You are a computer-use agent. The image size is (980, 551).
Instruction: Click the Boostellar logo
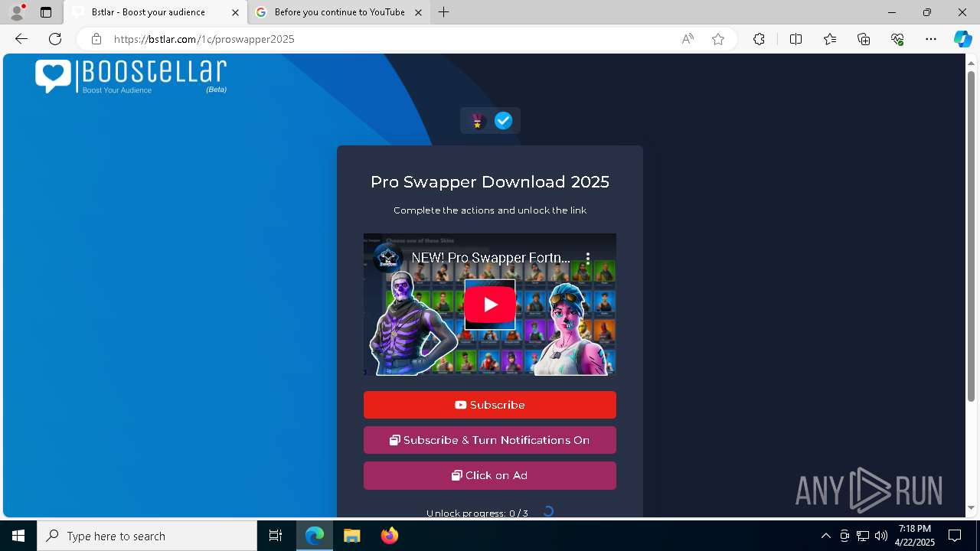click(131, 77)
